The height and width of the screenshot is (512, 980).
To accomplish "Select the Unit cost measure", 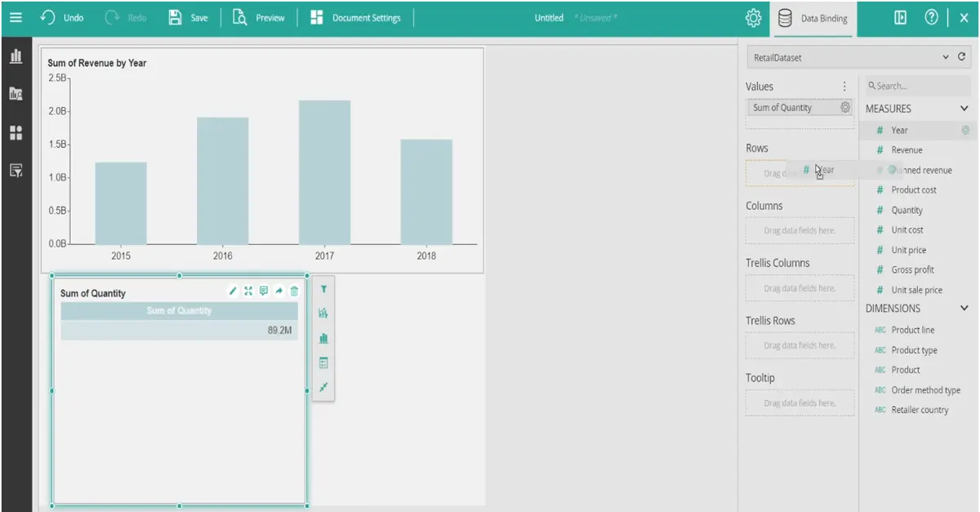I will tap(907, 230).
